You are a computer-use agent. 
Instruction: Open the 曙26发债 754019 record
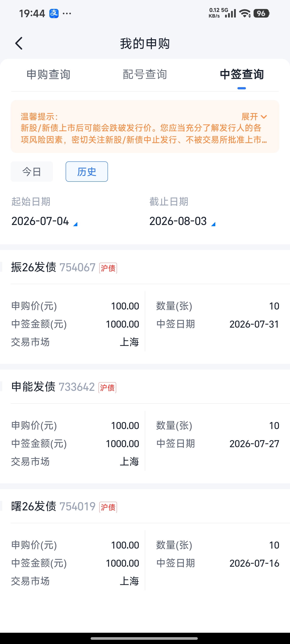pyautogui.click(x=145, y=546)
